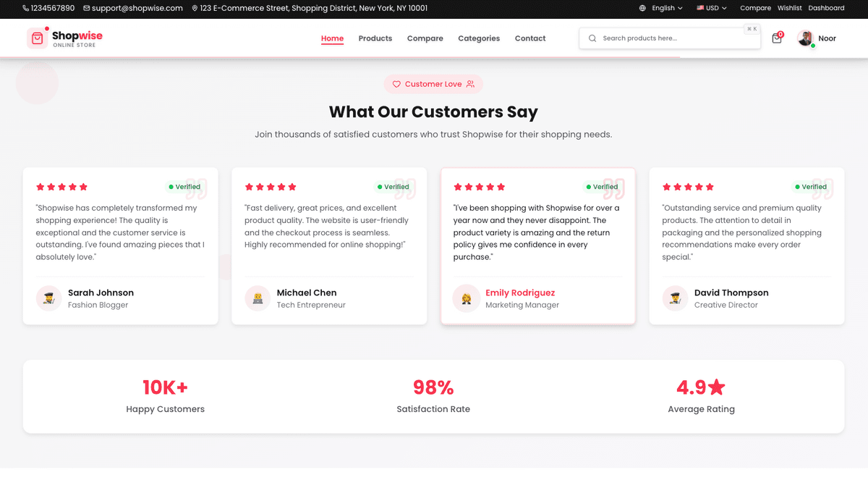Click the search magnifier icon
The height and width of the screenshot is (488, 868).
tap(592, 38)
